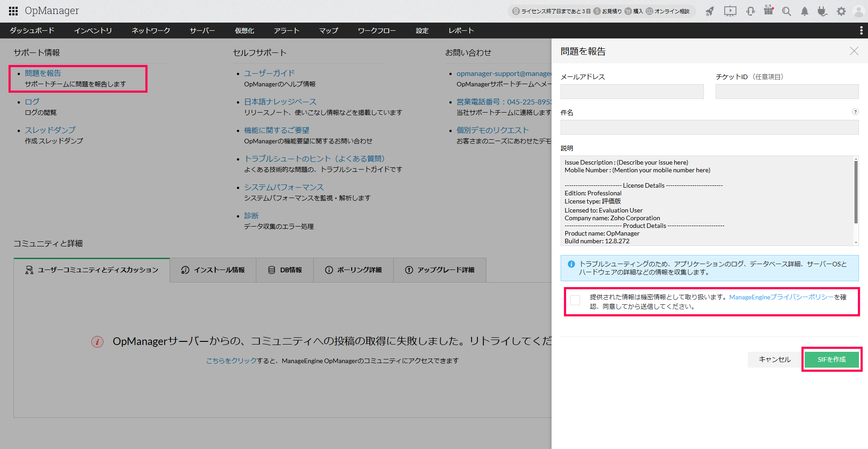Click the gift icon with notification dot
868x449 pixels.
[x=769, y=10]
